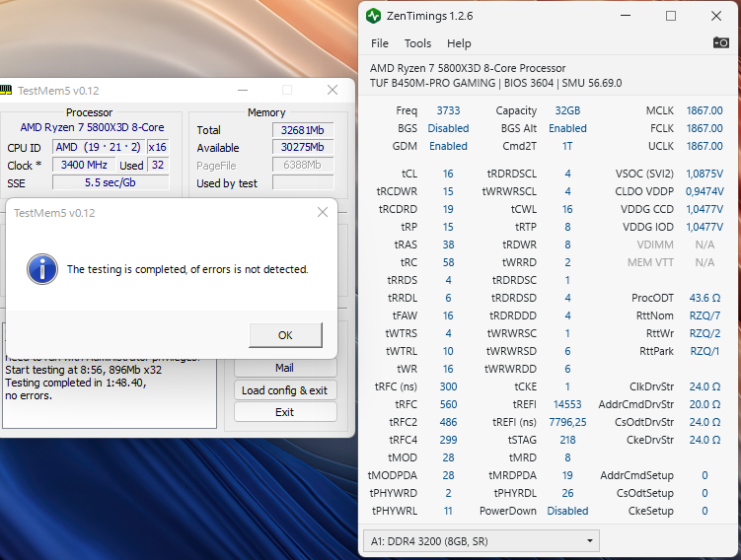Click the tWTRL value 10
The width and height of the screenshot is (741, 560).
[448, 351]
